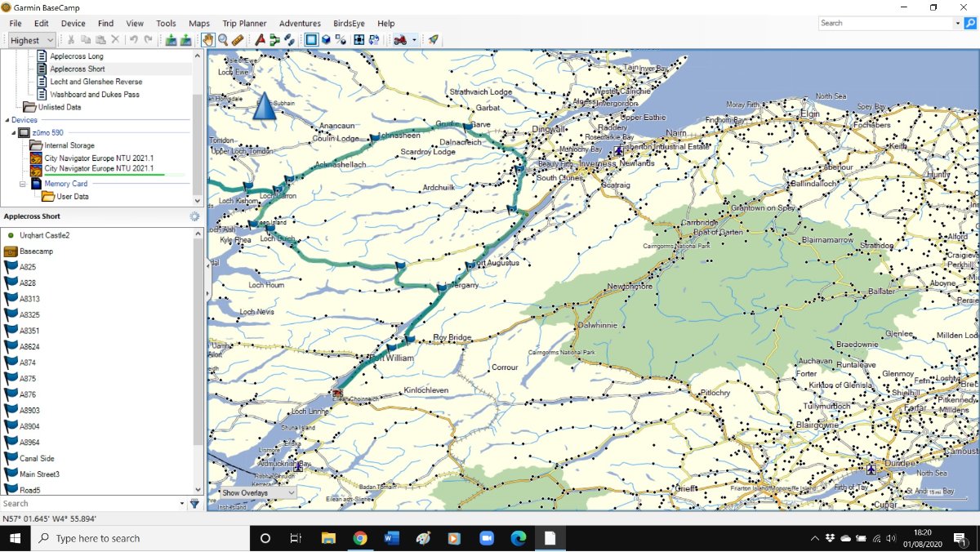
Task: Open Google Chrome from the taskbar
Action: pos(360,538)
